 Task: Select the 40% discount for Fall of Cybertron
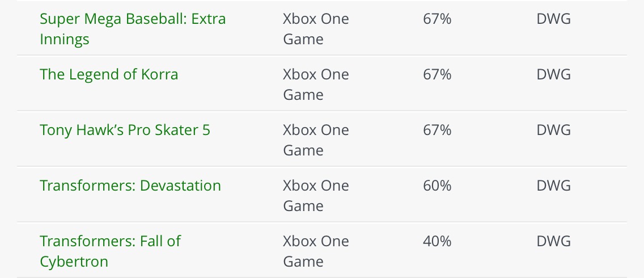pyautogui.click(x=437, y=242)
